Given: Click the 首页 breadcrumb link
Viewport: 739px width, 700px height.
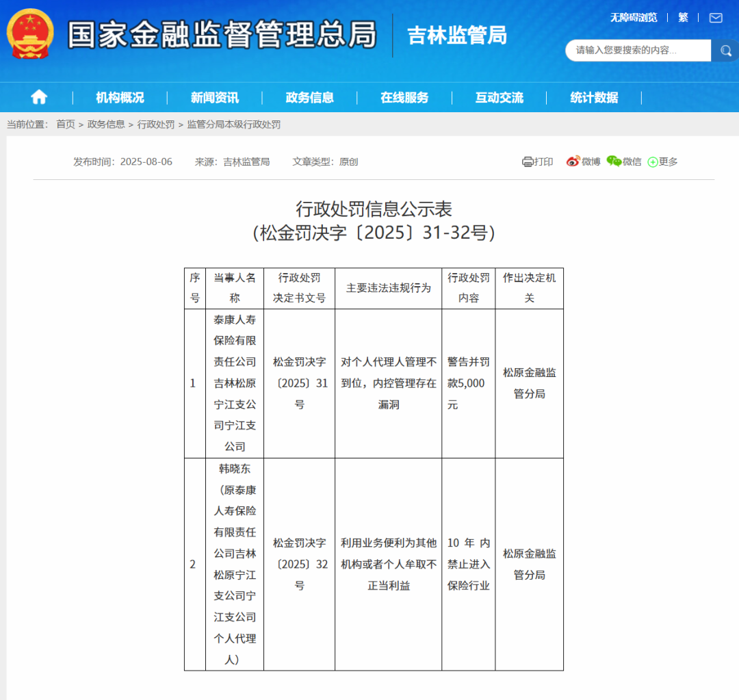Looking at the screenshot, I should 66,125.
